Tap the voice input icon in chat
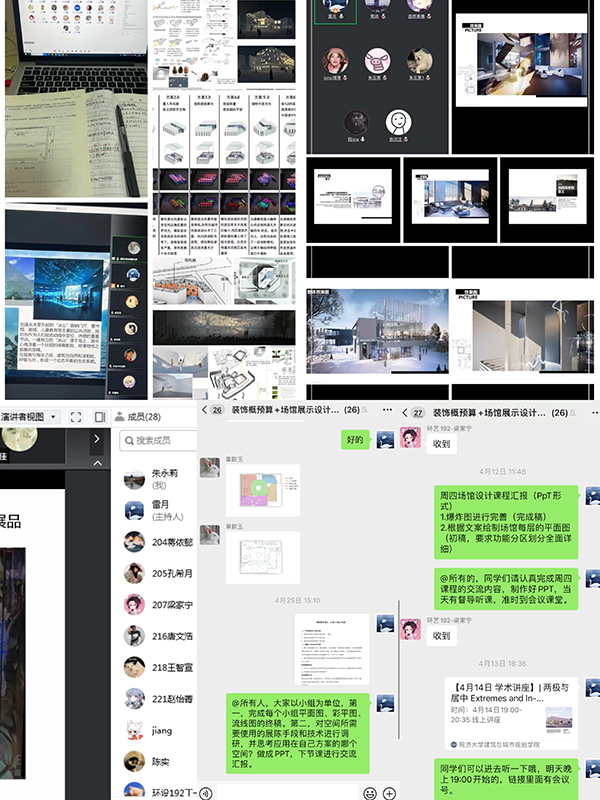Viewport: 600px width, 800px height. coord(207,793)
